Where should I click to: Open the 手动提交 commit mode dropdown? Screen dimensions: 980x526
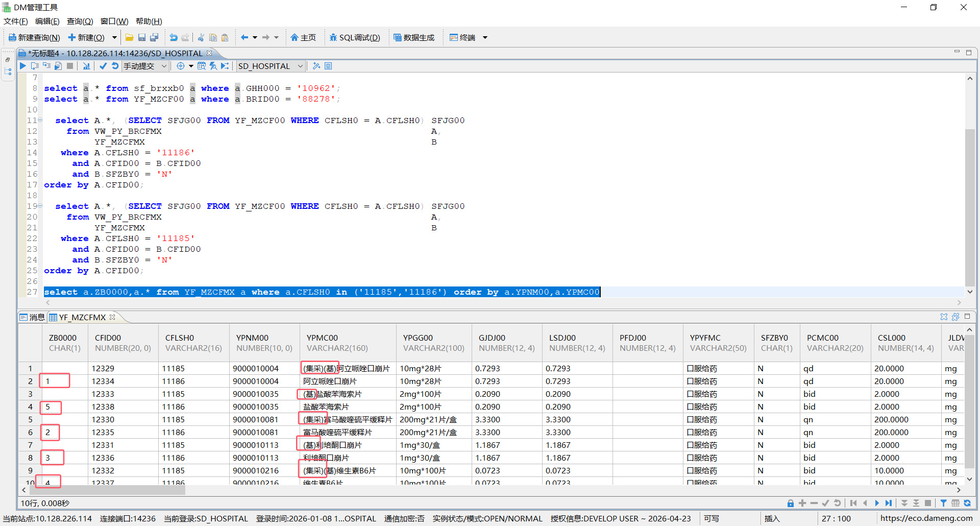[164, 66]
